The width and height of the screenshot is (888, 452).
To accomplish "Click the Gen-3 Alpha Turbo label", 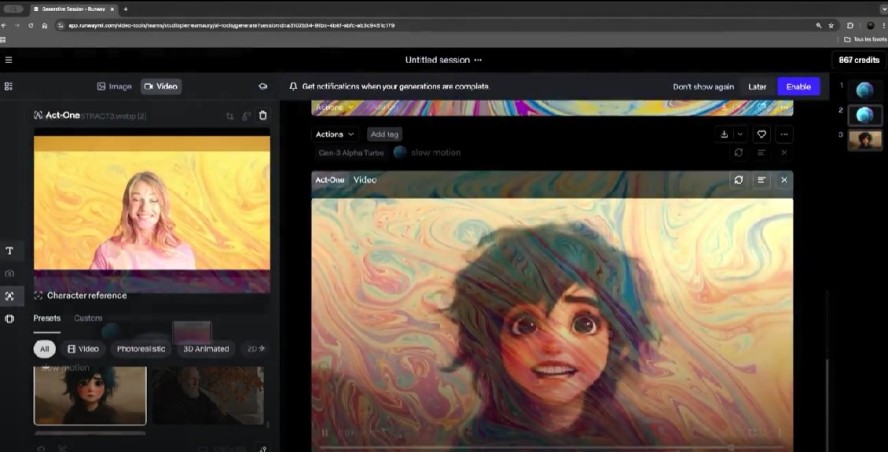I will (351, 152).
